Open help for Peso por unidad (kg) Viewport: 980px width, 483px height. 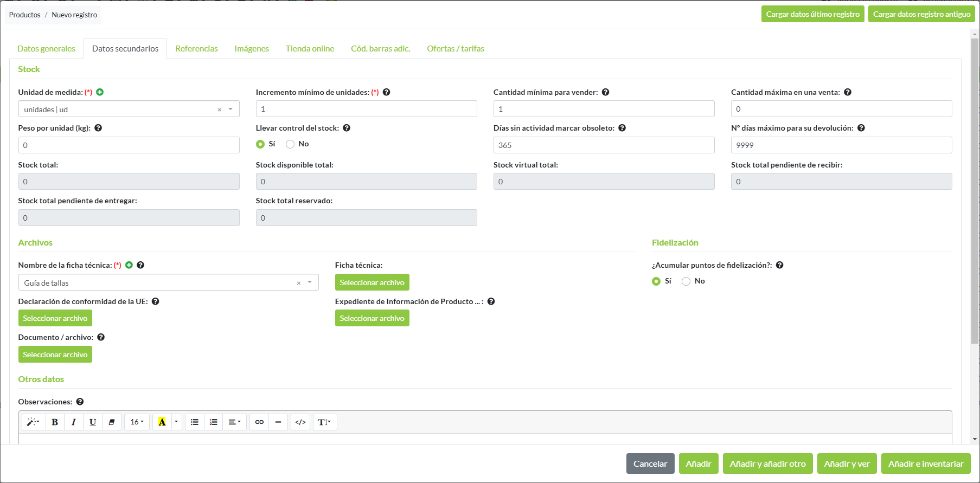98,128
